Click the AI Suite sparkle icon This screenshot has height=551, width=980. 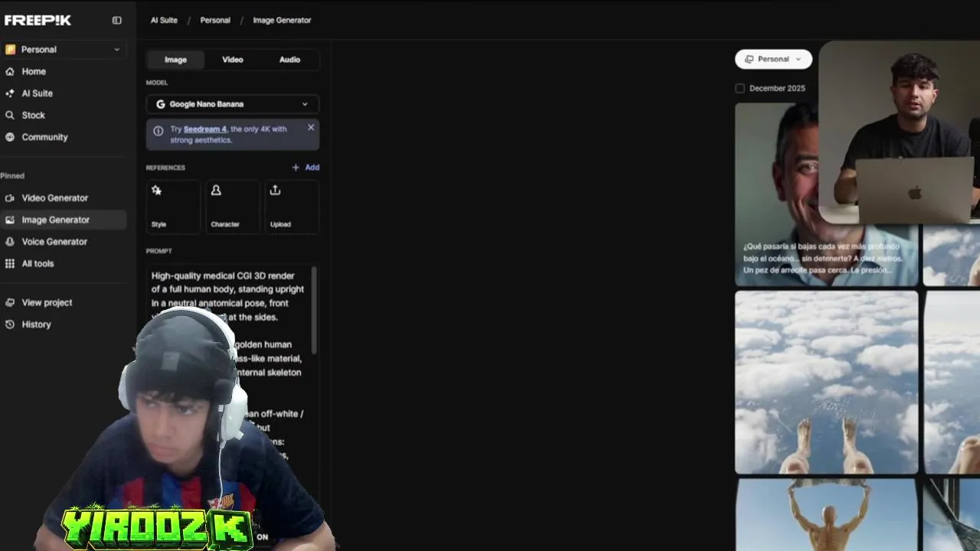click(10, 93)
